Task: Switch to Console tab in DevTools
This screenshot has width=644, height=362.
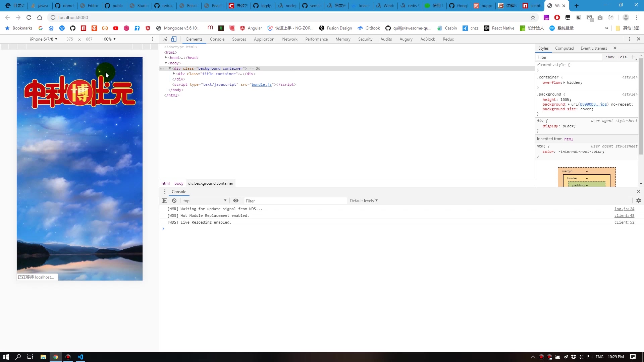Action: (x=217, y=39)
